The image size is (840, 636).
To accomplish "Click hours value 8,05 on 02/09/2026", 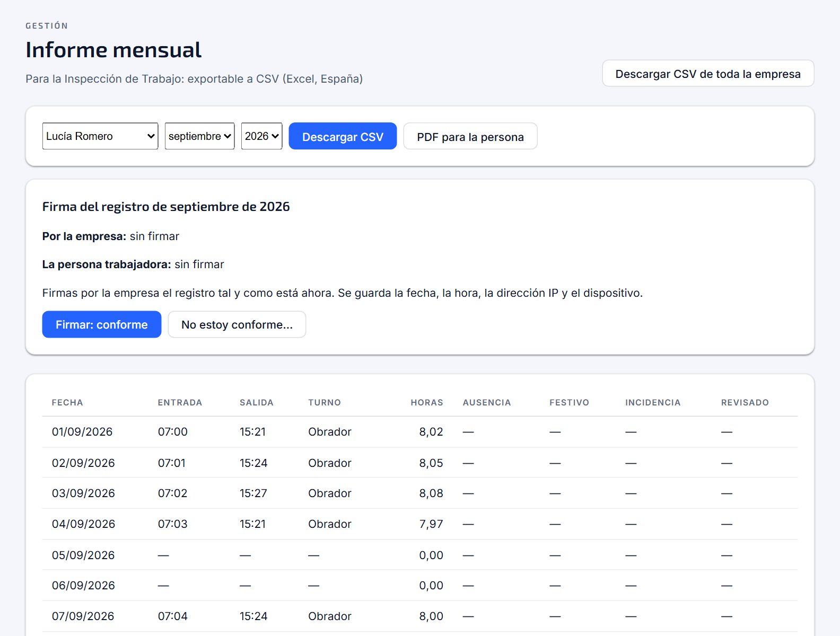I will coord(431,463).
